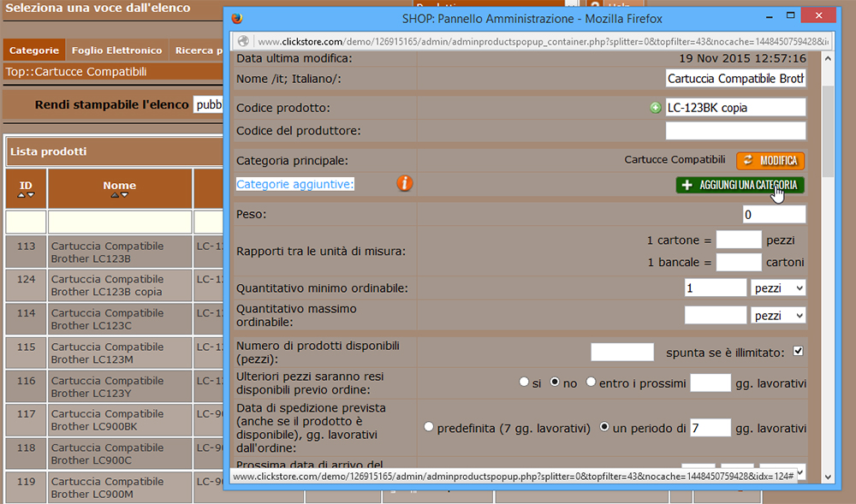Viewport: 856px width, 504px height.
Task: Click the orange info icon next to Categorie aggiuntive
Action: pos(405,183)
